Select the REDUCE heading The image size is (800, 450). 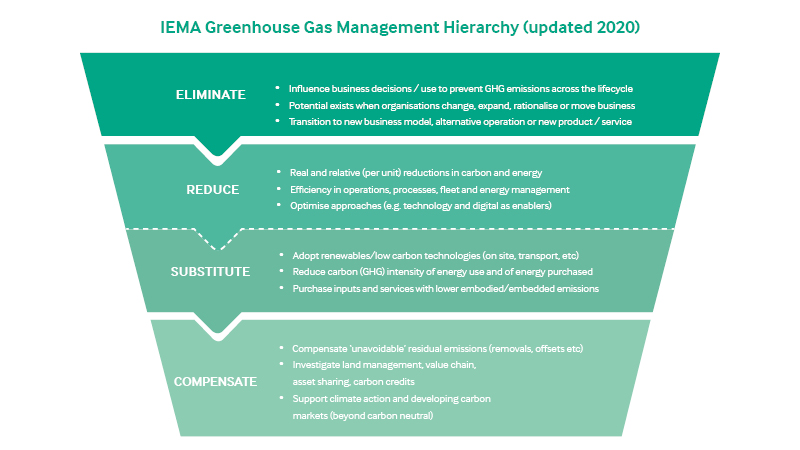pos(212,190)
